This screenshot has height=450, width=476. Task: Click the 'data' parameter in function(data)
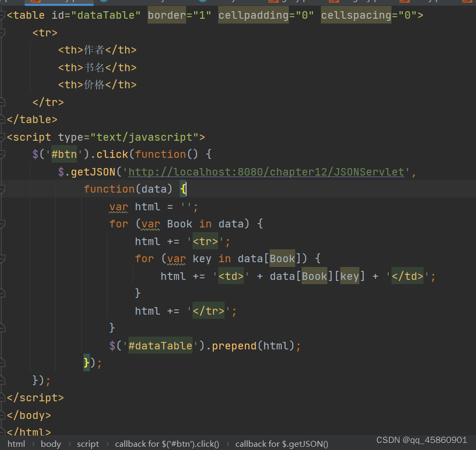pos(154,189)
